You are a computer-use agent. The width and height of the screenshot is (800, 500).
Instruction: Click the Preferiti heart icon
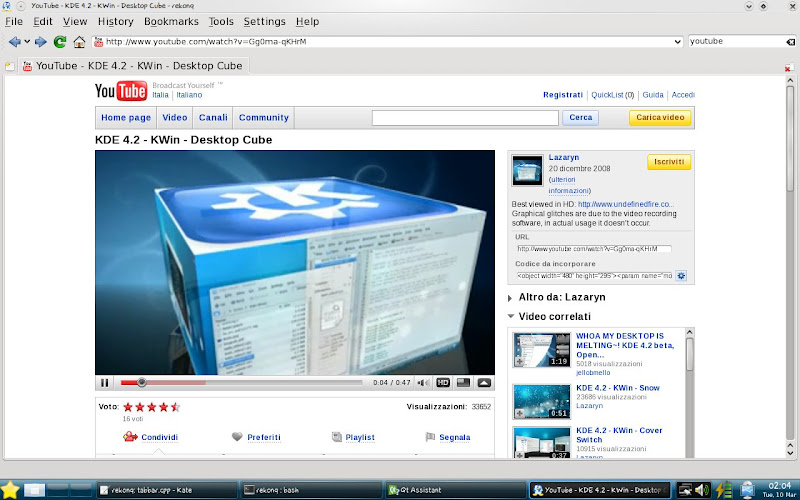(237, 437)
